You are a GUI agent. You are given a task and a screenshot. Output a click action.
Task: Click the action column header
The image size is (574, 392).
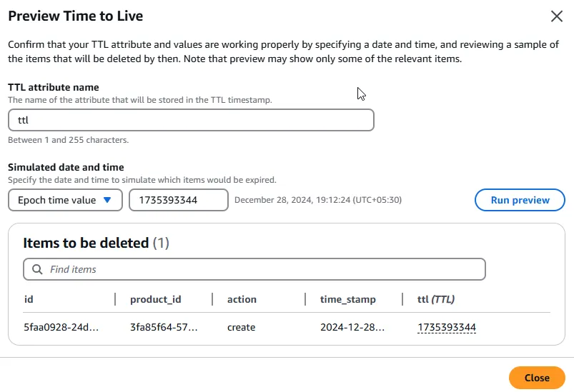pos(242,299)
